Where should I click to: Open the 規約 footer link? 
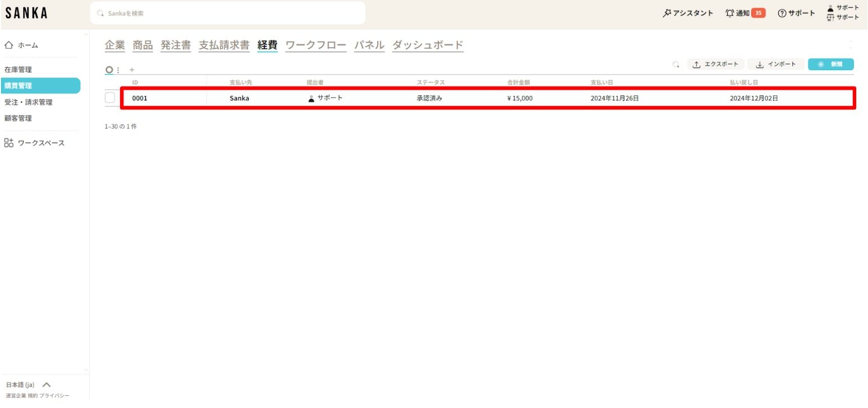(33, 396)
